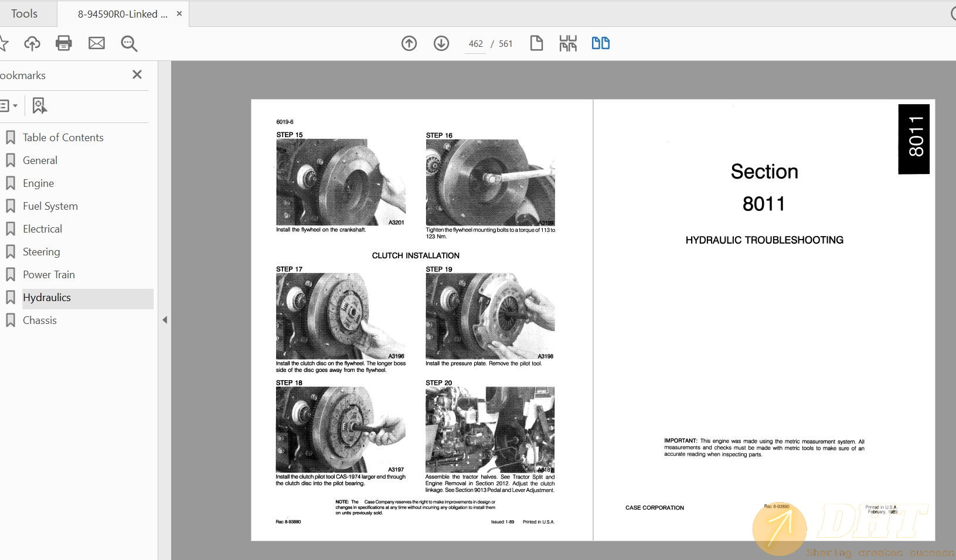The height and width of the screenshot is (560, 956).
Task: Open the search tool
Action: pyautogui.click(x=128, y=43)
